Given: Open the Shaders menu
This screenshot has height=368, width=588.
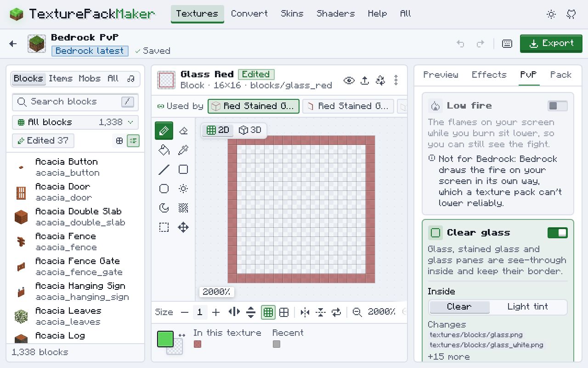Looking at the screenshot, I should (336, 14).
